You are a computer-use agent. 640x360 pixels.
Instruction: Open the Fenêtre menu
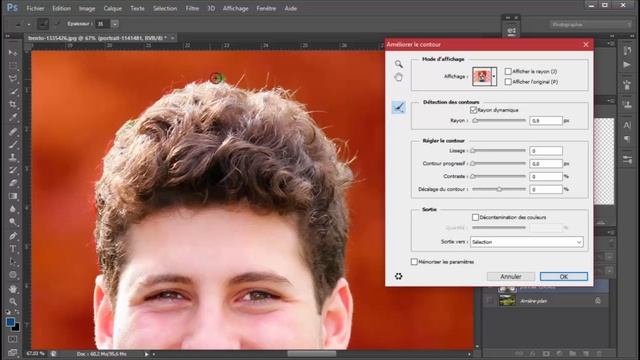[x=266, y=8]
